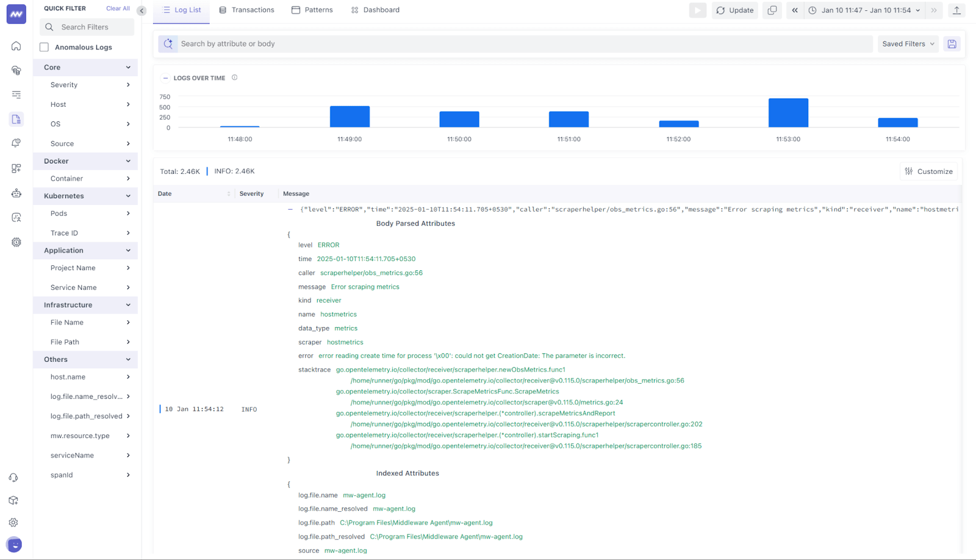
Task: Expand the Severity filter section
Action: click(x=85, y=85)
